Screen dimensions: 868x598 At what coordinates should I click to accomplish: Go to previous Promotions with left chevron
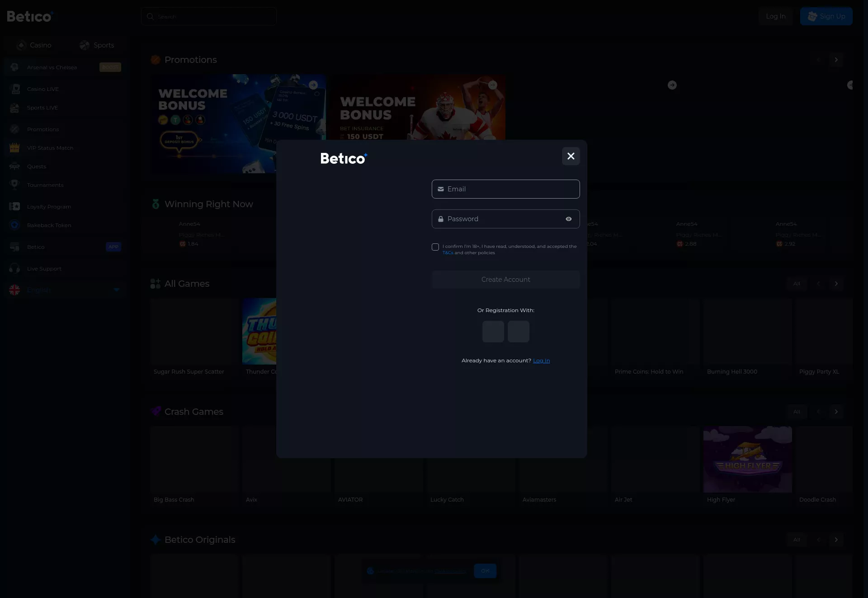click(818, 60)
